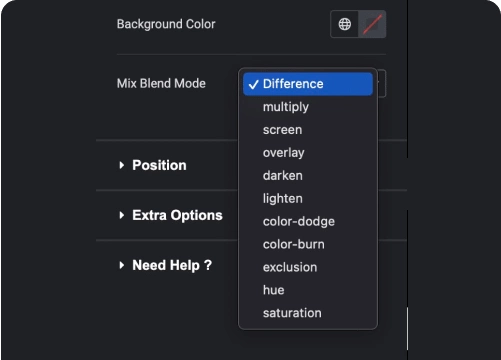Expand the Position section arrow
This screenshot has height=360, width=501.
(x=122, y=165)
